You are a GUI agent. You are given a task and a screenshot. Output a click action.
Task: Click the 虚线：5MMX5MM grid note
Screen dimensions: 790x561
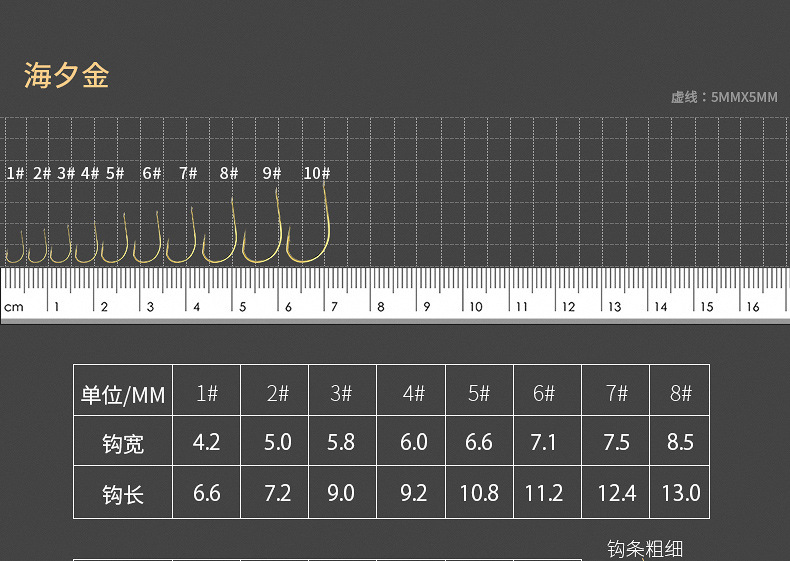click(x=724, y=97)
